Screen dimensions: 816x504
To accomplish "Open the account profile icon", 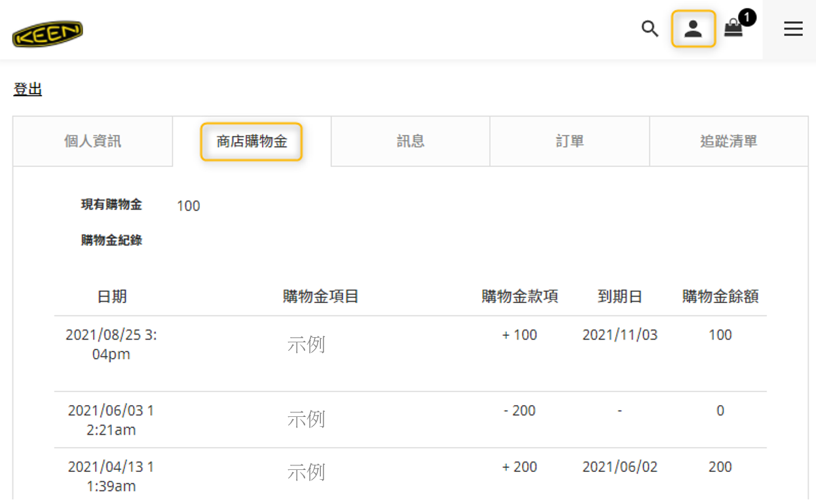I will click(693, 29).
